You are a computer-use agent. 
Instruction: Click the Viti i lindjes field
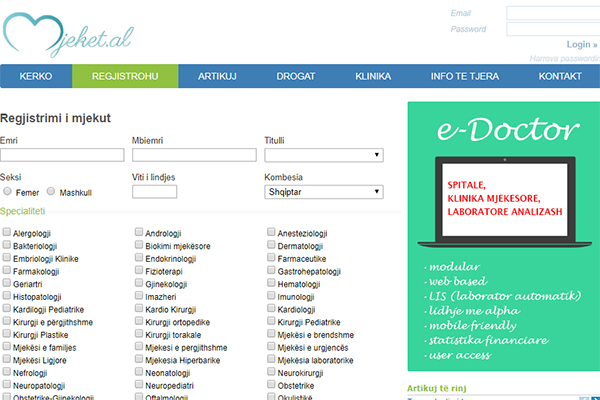pos(154,192)
